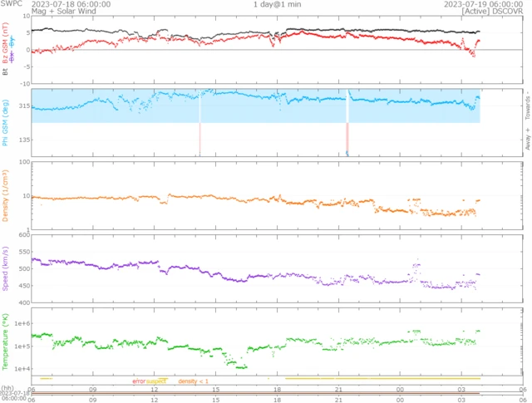
Task: Select the purple Speed (km/s) axis label
Action: (5, 269)
